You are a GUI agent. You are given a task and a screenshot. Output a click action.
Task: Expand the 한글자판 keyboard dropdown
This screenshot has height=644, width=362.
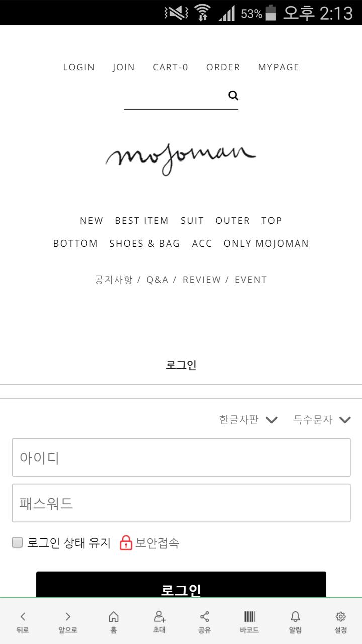pos(248,420)
